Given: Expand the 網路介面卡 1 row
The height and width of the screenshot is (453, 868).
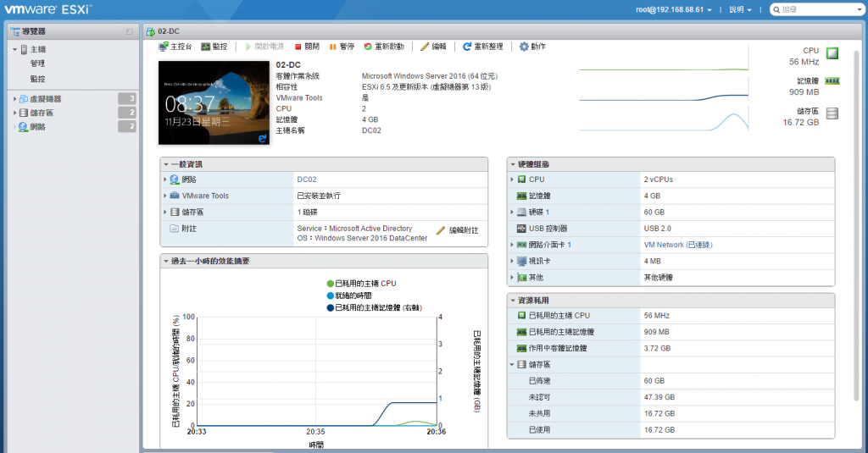Looking at the screenshot, I should [x=512, y=245].
